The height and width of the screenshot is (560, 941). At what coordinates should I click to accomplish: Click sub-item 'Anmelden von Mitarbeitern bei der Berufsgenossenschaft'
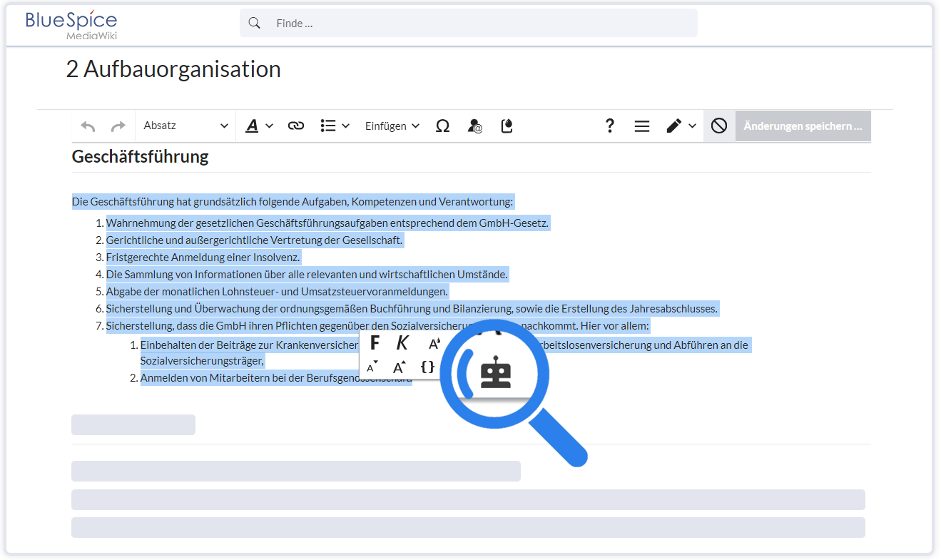[276, 378]
